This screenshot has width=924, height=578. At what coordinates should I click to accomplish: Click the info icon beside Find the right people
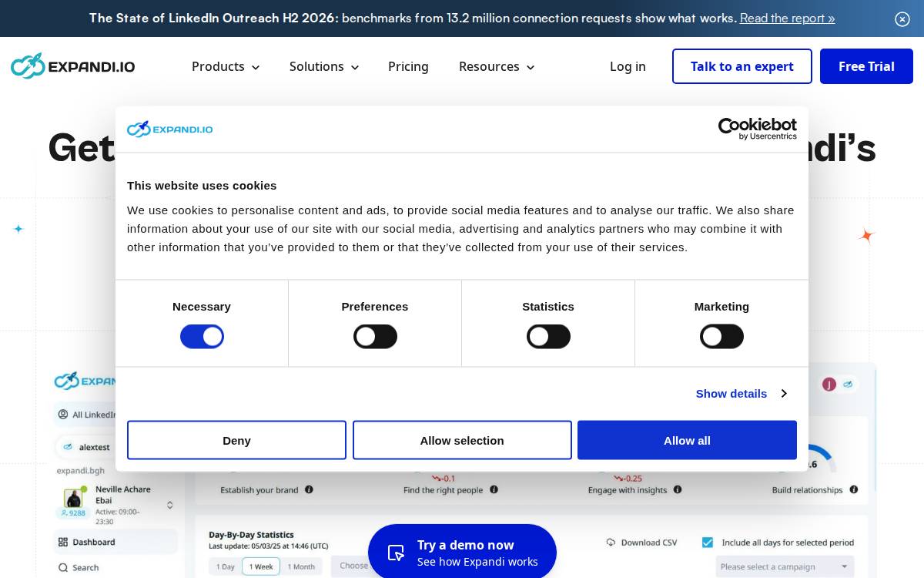[494, 489]
